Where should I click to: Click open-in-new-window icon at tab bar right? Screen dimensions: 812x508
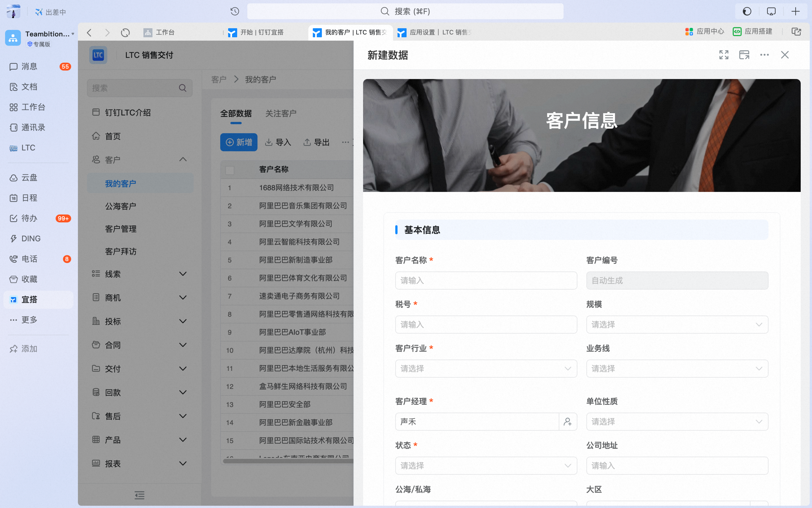tap(796, 32)
